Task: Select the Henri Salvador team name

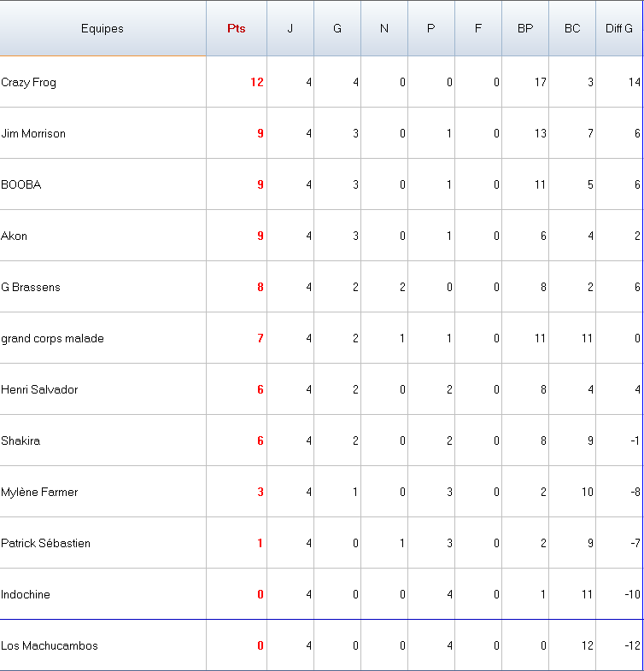Action: point(39,389)
